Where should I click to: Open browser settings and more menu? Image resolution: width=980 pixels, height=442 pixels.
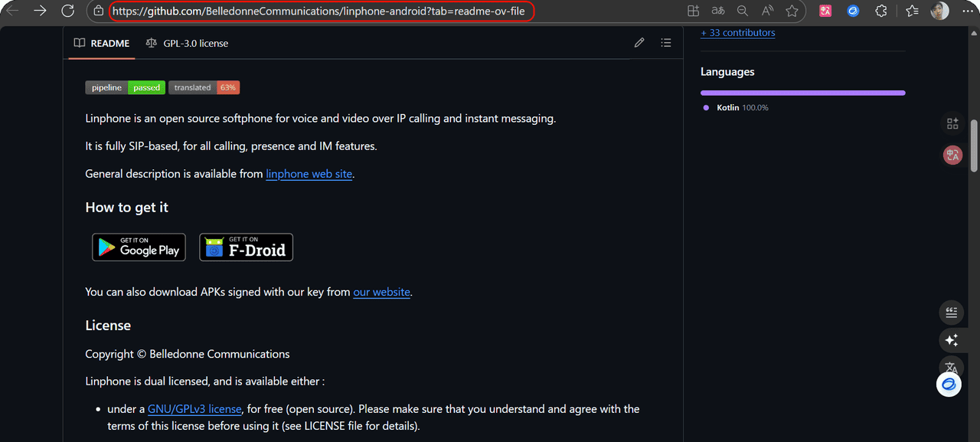[x=965, y=11]
